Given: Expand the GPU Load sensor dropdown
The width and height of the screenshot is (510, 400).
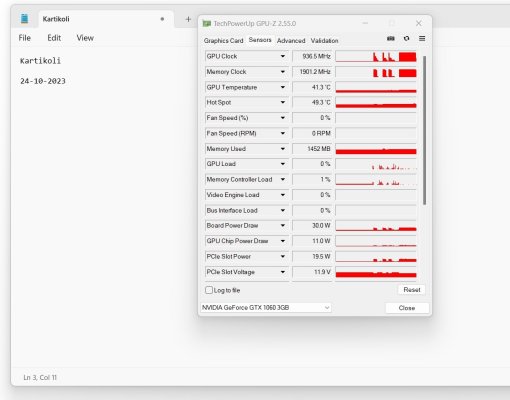Looking at the screenshot, I should [x=283, y=164].
